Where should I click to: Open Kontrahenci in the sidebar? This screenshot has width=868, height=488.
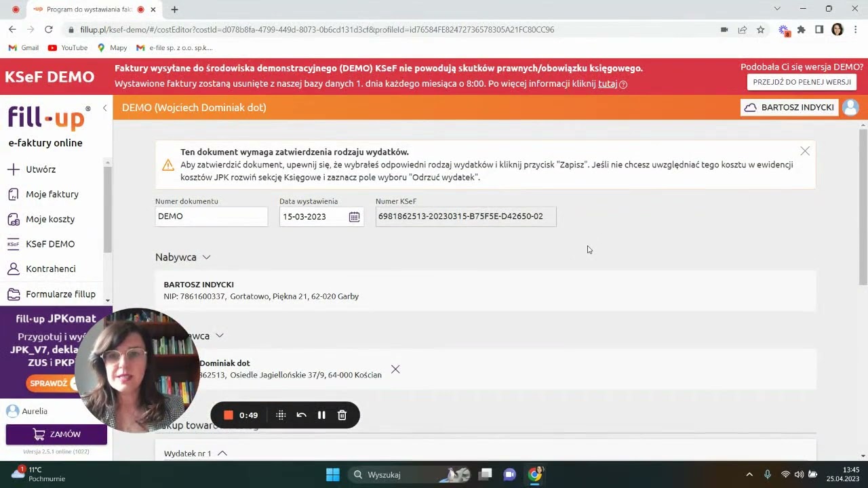[51, 269]
